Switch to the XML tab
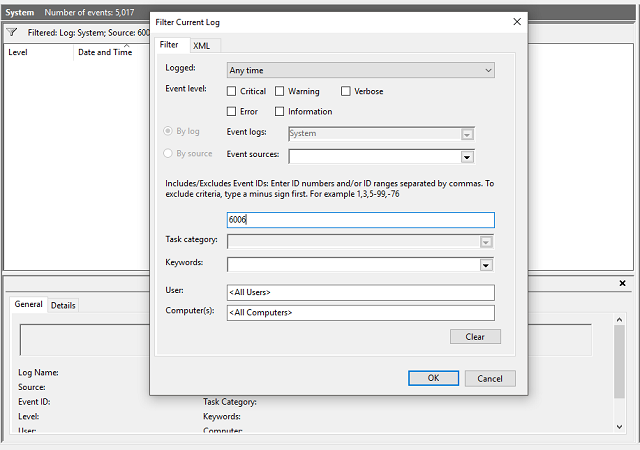This screenshot has width=640, height=450. pos(201,45)
